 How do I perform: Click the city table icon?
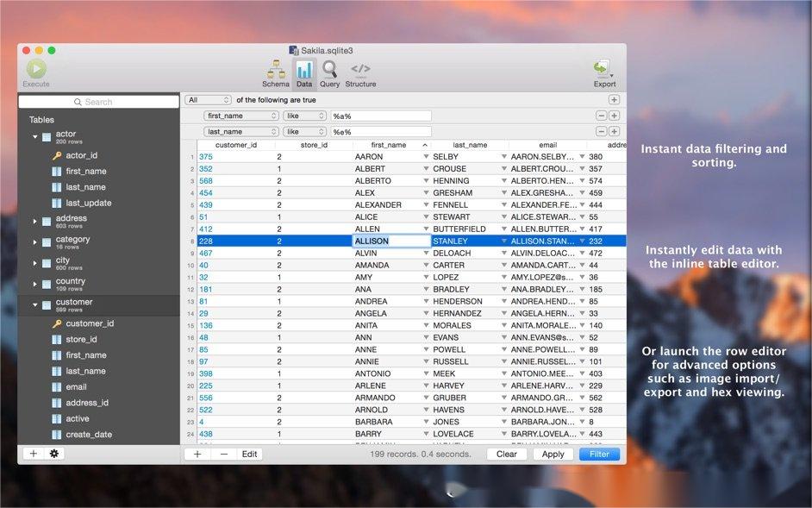[46, 263]
